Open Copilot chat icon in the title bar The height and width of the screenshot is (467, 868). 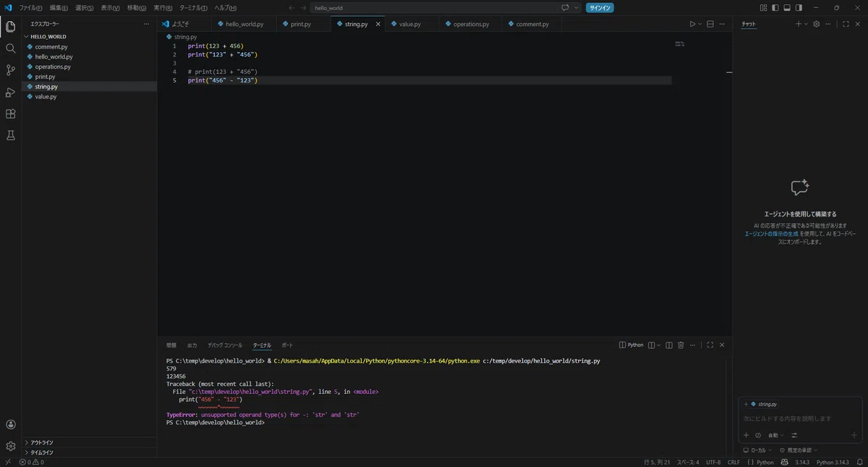click(566, 8)
